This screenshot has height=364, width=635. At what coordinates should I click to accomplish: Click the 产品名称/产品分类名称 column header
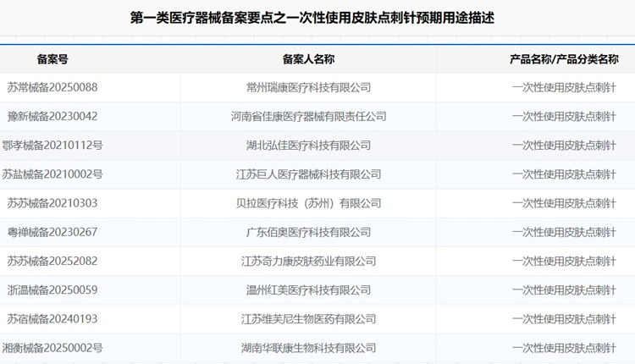[x=564, y=59]
